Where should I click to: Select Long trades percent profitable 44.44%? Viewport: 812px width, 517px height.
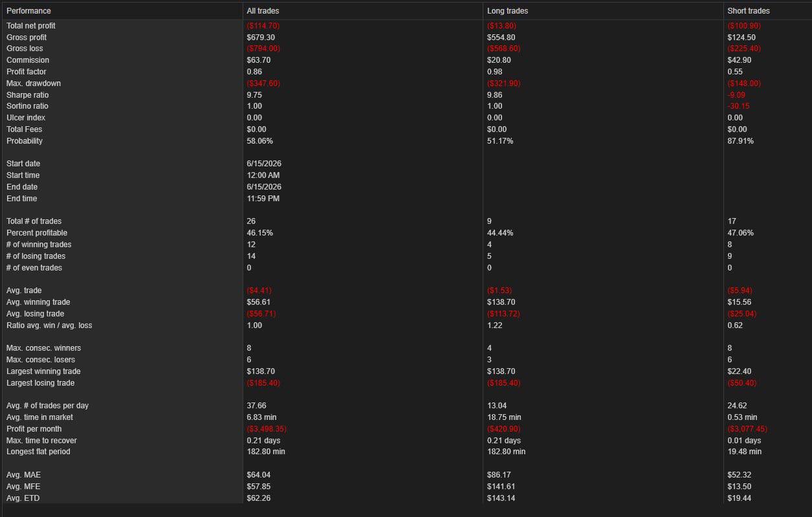pyautogui.click(x=500, y=233)
